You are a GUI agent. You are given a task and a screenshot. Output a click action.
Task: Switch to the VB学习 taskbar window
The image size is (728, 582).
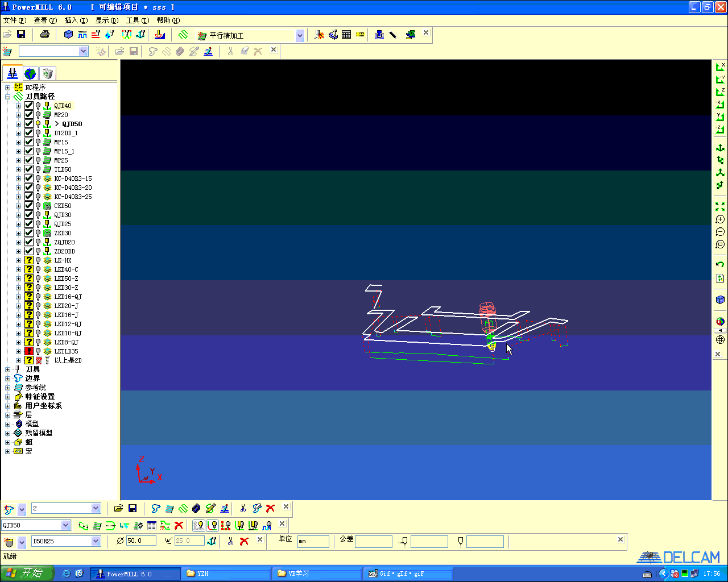pyautogui.click(x=317, y=573)
